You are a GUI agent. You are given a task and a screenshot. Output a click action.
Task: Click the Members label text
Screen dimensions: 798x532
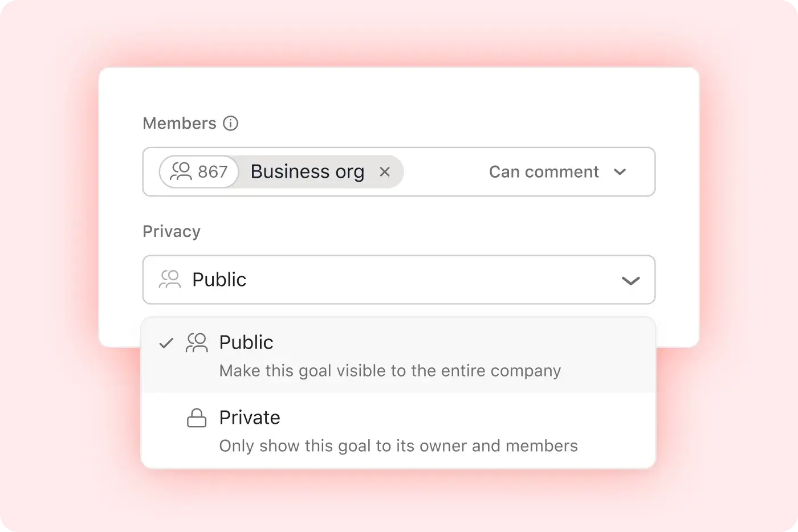click(180, 123)
